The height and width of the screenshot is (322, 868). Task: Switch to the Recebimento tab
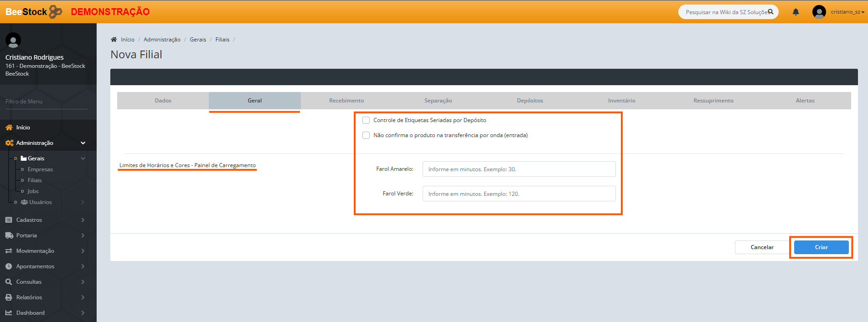346,101
